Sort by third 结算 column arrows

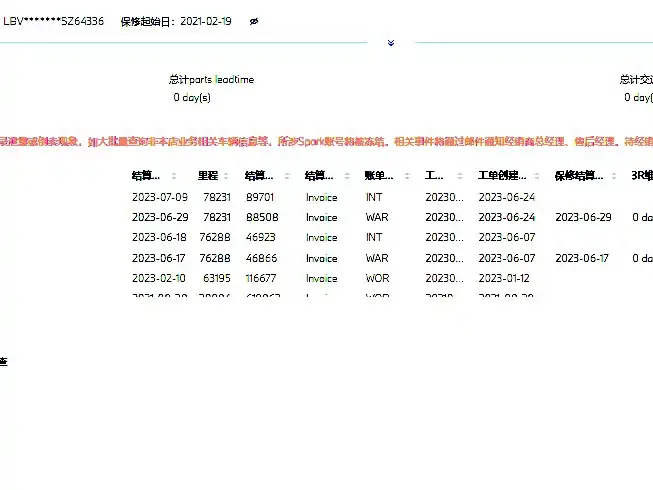pos(347,176)
